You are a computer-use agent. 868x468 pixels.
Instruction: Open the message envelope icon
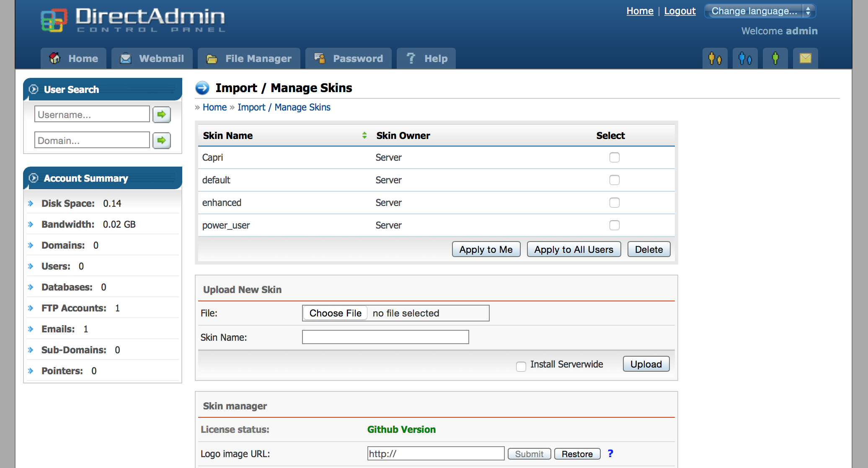click(805, 58)
